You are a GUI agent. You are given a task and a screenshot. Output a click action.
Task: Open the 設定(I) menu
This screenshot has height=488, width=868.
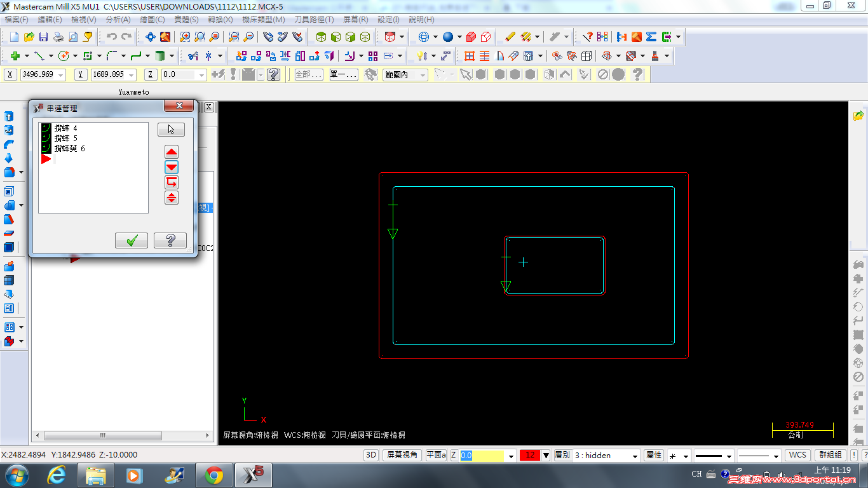388,20
